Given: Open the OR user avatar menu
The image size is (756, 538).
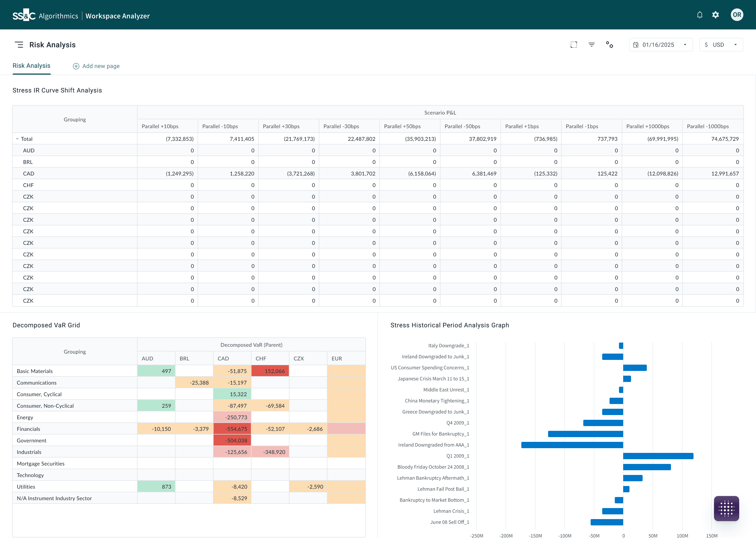Looking at the screenshot, I should [737, 15].
